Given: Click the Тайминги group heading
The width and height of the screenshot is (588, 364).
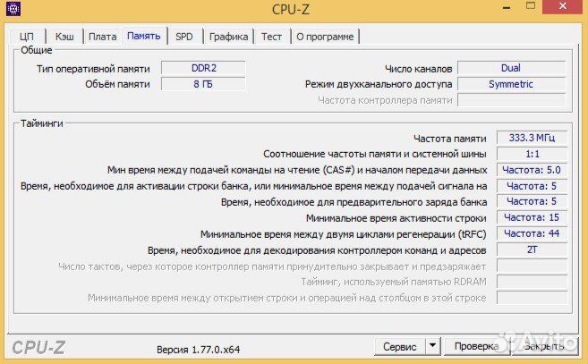Looking at the screenshot, I should pyautogui.click(x=42, y=123).
